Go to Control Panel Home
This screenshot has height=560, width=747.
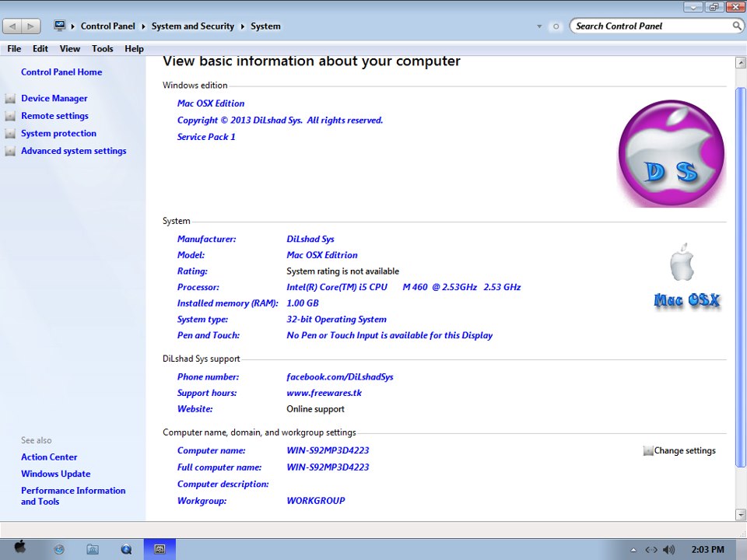tap(61, 72)
